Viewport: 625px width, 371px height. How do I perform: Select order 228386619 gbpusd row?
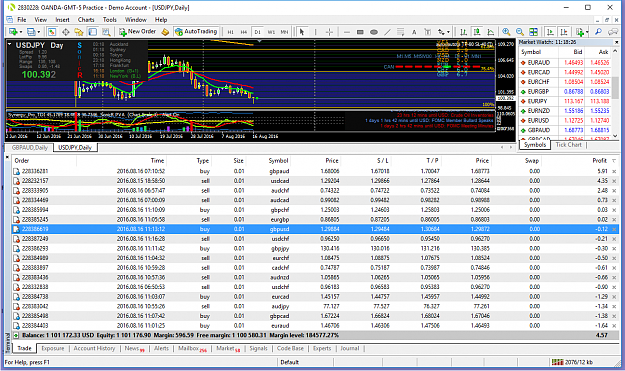coord(315,229)
